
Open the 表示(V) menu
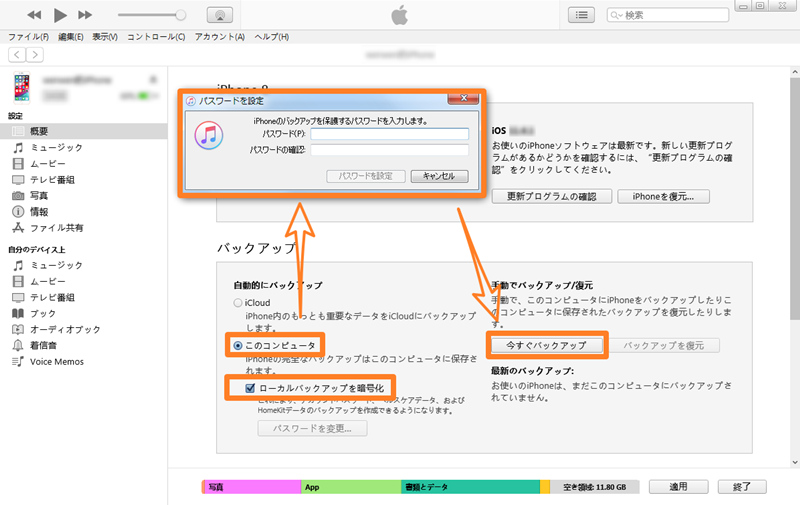click(105, 37)
